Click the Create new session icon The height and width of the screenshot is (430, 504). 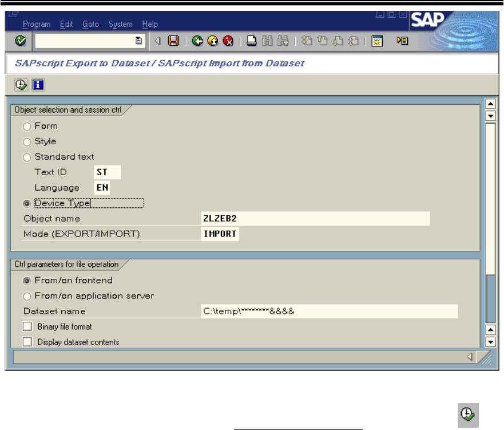377,41
